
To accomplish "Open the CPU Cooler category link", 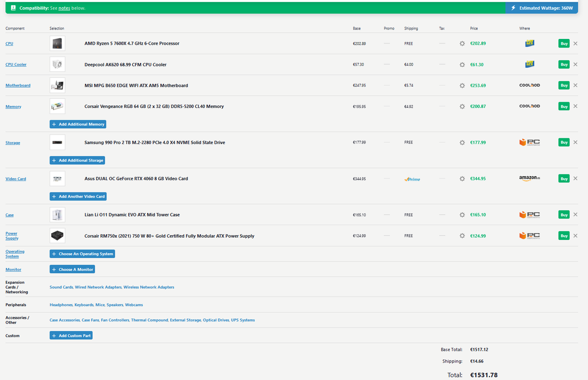I will (x=16, y=65).
